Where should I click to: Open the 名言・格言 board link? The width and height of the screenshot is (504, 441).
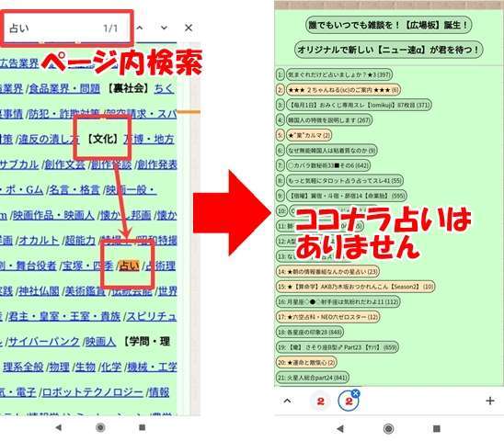[74, 190]
